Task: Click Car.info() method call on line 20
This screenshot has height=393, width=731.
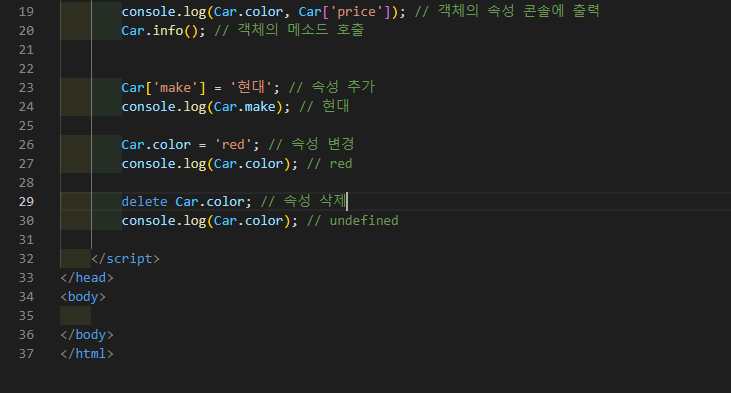Action: [x=163, y=31]
